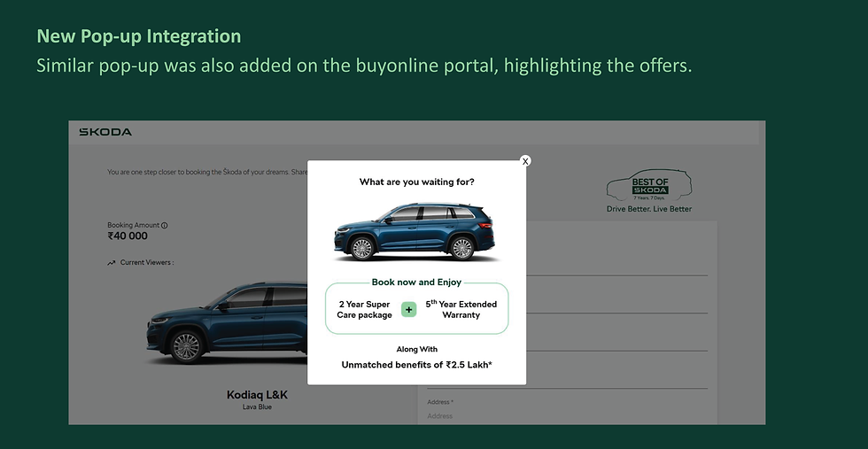Click the 'Book now and Enjoy' text
This screenshot has height=449, width=868.
(416, 283)
